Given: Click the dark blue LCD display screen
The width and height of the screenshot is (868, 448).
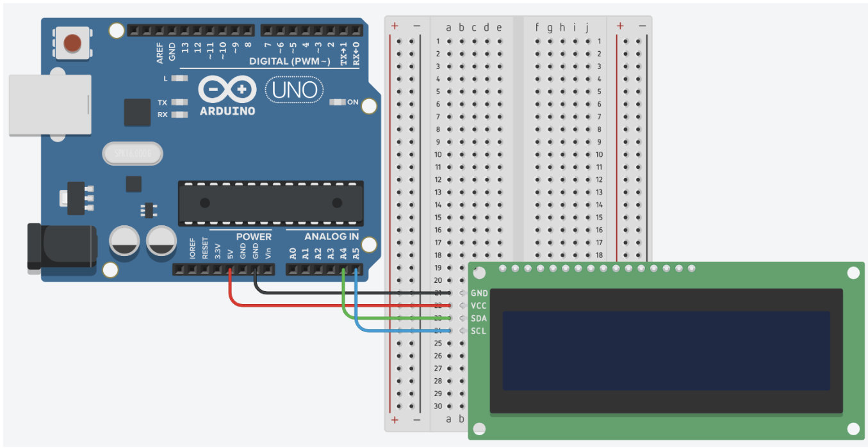Looking at the screenshot, I should click(x=666, y=351).
